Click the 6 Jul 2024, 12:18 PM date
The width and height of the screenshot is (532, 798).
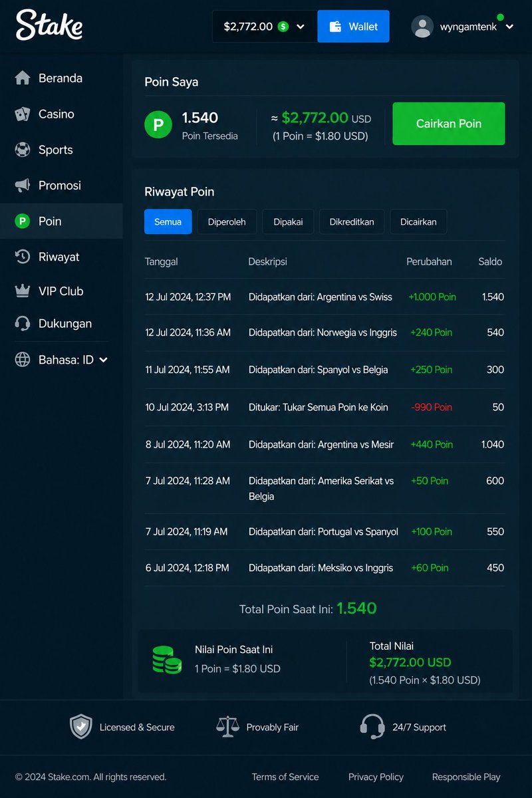187,568
